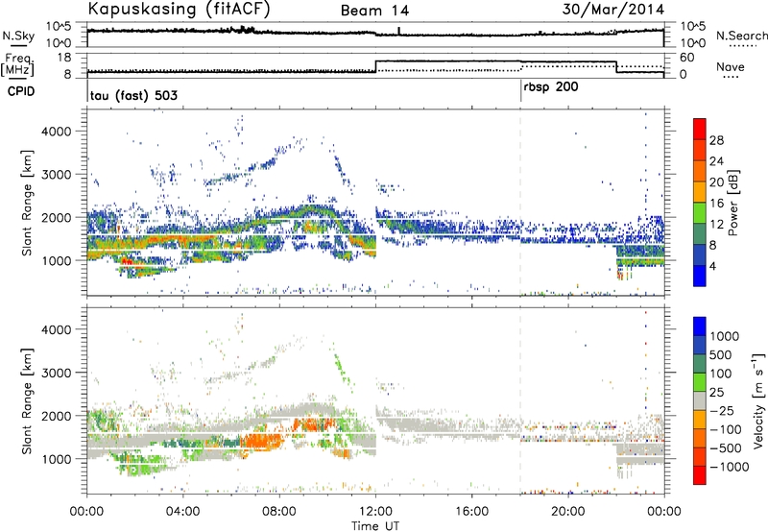Click the dashed 18:00 line in the power panel

pos(520,203)
